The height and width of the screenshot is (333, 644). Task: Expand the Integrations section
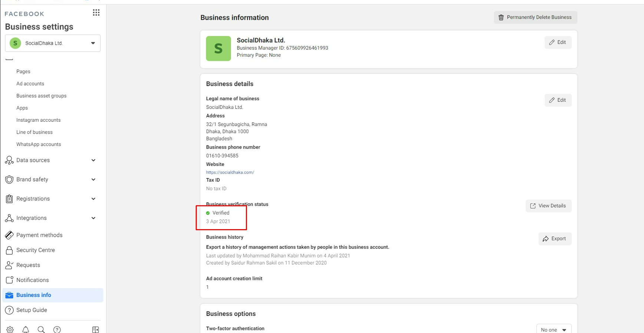[93, 218]
